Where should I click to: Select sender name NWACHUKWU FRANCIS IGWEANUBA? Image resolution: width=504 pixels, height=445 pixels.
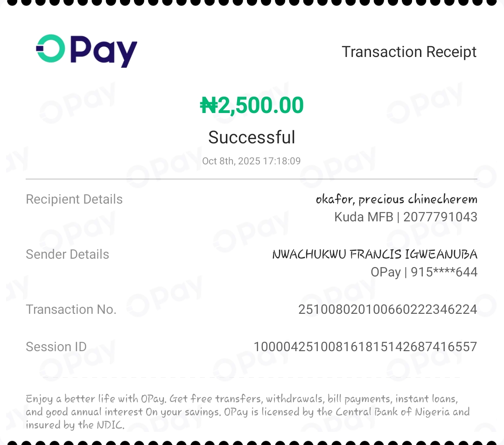(375, 254)
